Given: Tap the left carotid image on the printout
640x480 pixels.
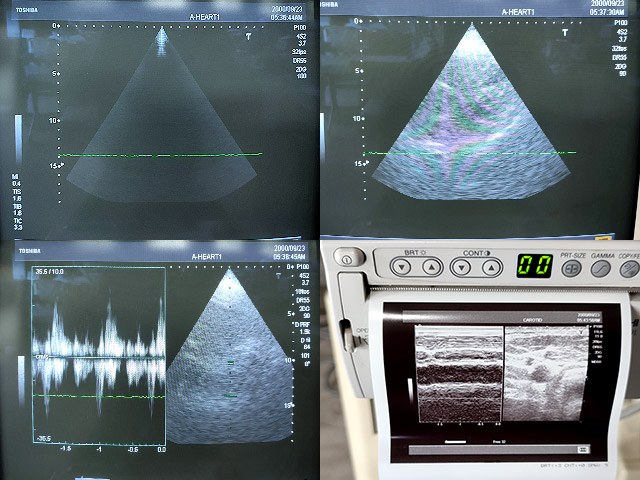Looking at the screenshot, I should tap(458, 374).
